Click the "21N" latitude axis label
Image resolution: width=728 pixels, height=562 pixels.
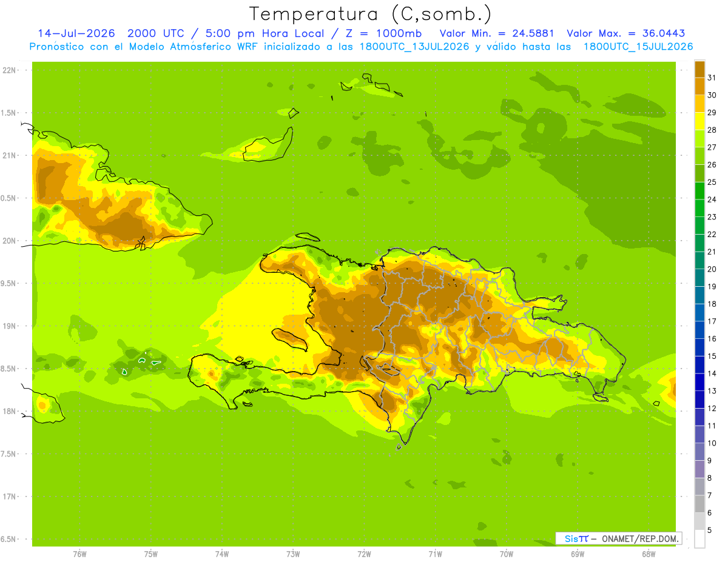[x=8, y=155]
